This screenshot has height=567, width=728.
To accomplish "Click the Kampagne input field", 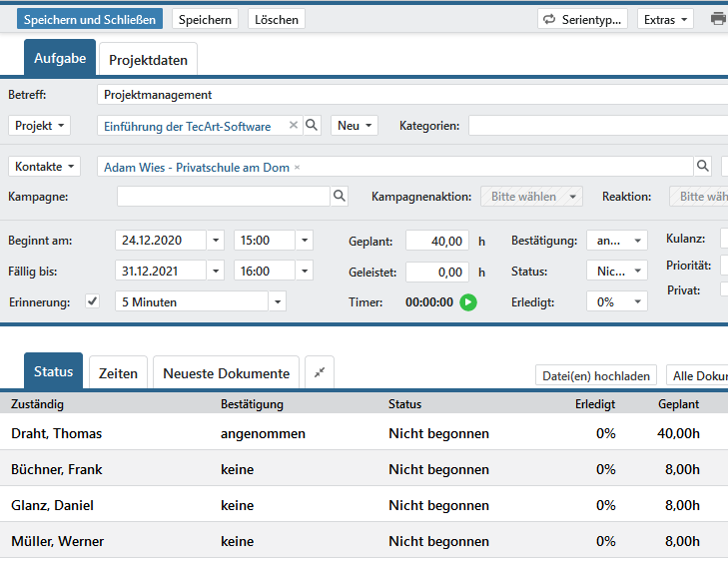I will 224,197.
